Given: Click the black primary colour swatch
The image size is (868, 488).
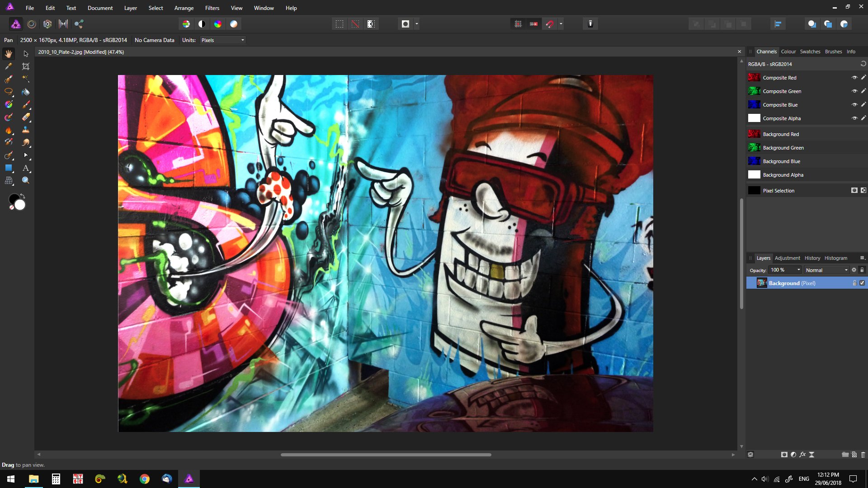Looking at the screenshot, I should coord(13,198).
